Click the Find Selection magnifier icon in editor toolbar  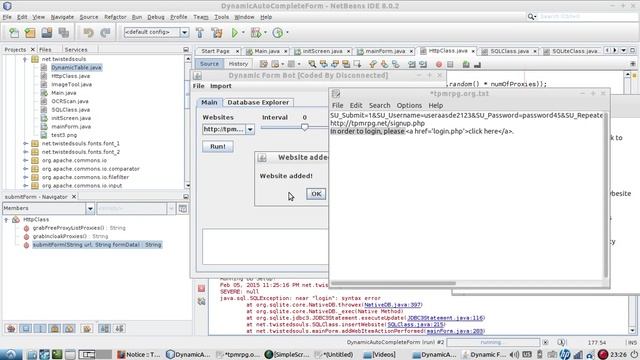312,64
